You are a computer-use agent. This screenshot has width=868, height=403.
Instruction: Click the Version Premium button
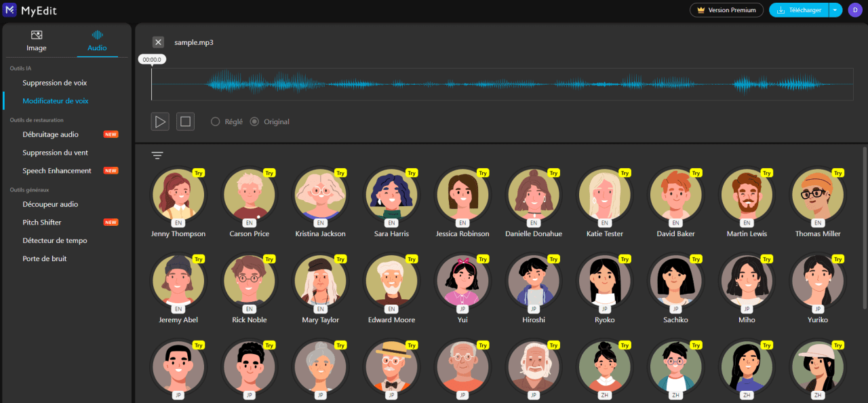[726, 10]
